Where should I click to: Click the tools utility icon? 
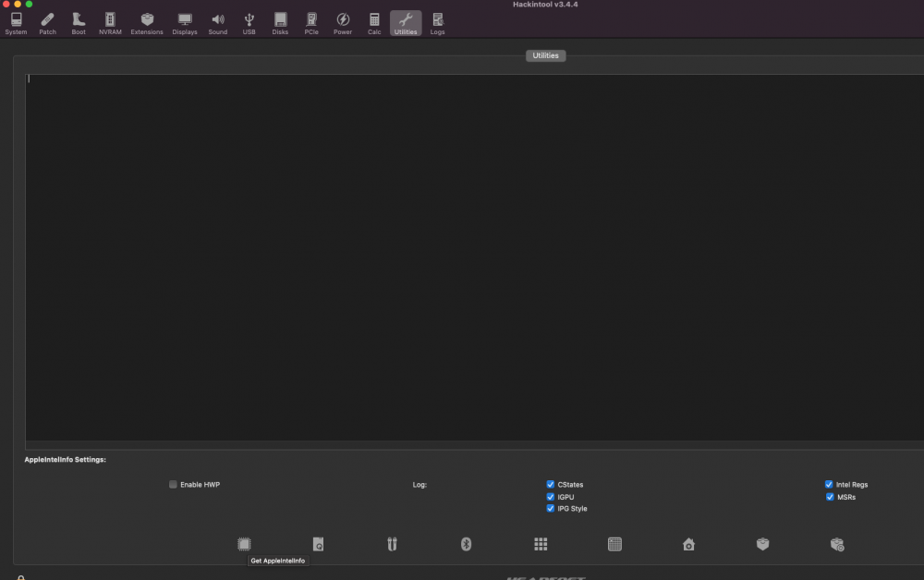click(392, 544)
